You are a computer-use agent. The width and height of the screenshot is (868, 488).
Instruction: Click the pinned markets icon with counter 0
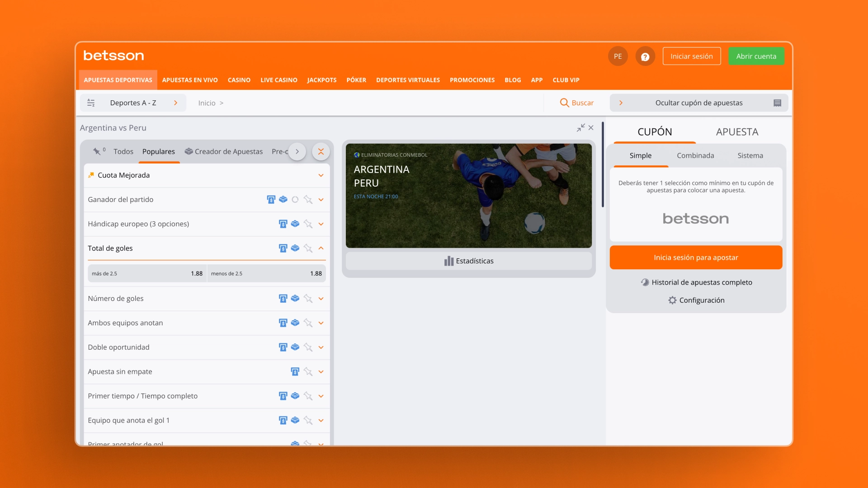(99, 151)
